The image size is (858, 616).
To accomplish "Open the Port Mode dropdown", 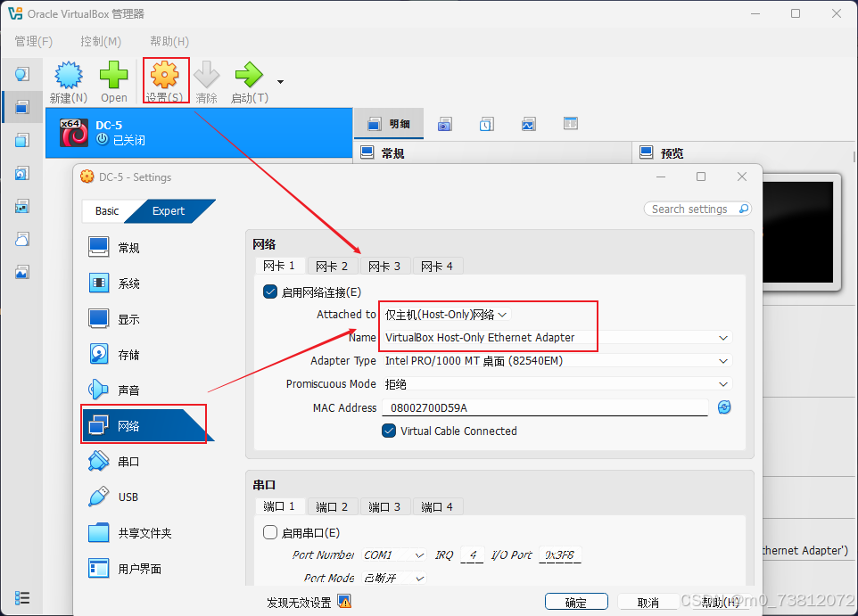I will 394,579.
